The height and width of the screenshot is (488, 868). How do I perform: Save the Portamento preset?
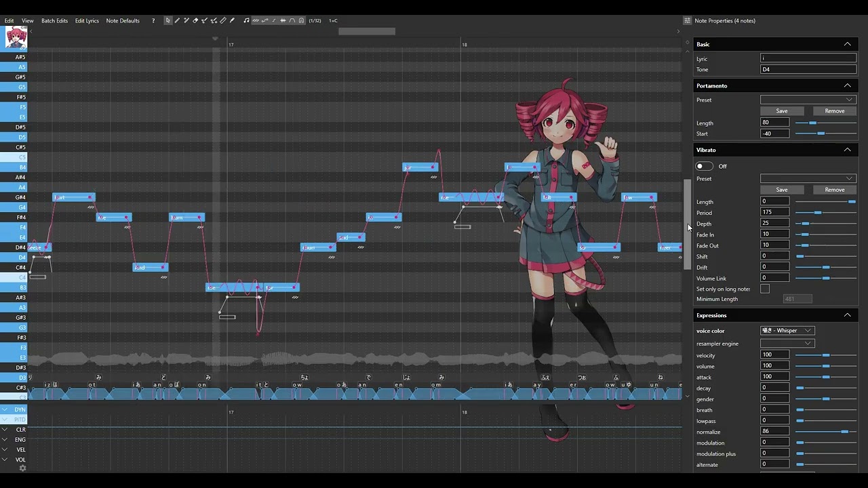[782, 111]
